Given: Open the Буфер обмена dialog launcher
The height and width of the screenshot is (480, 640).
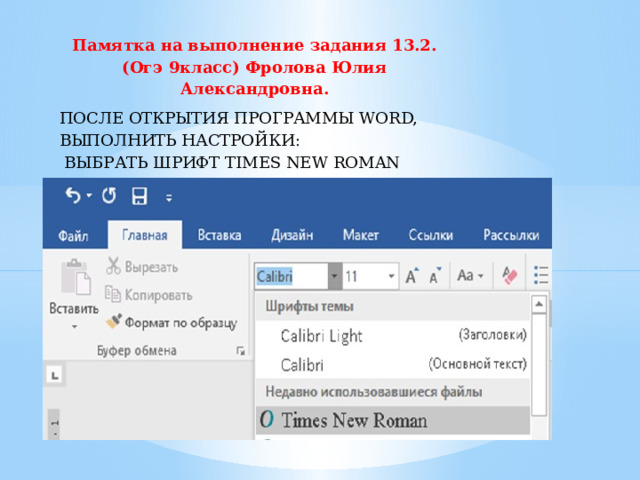Looking at the screenshot, I should click(241, 351).
